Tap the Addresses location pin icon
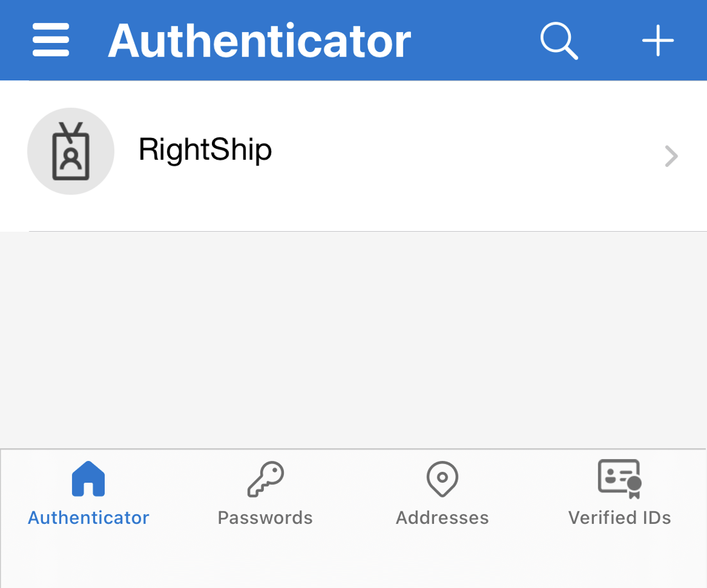The width and height of the screenshot is (707, 588). [442, 478]
